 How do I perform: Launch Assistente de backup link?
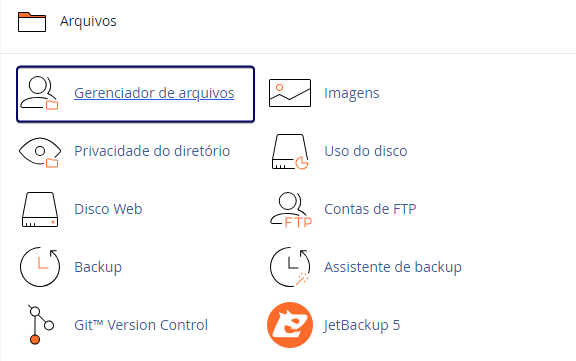pyautogui.click(x=393, y=267)
